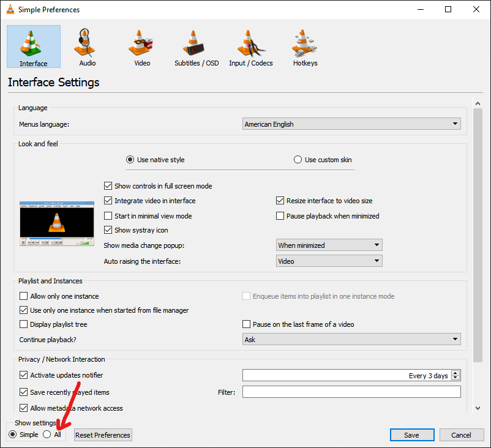Uncheck Show systray icon

pyautogui.click(x=108, y=230)
